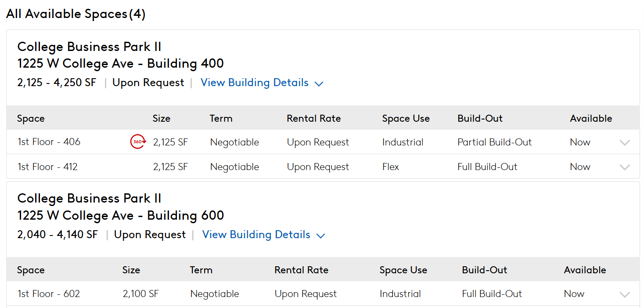Click '1225 W College Ave - Building 600' title
Viewport: 644px width, 308px height.
[121, 215]
